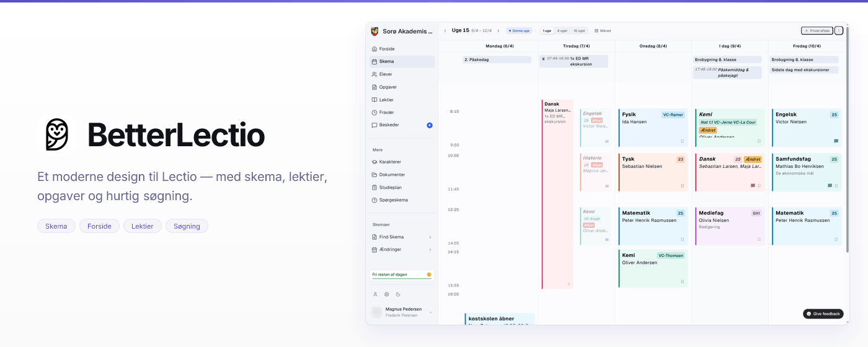Click the blue 4 unread badge on Beskeder
The width and height of the screenshot is (868, 347).
(430, 125)
